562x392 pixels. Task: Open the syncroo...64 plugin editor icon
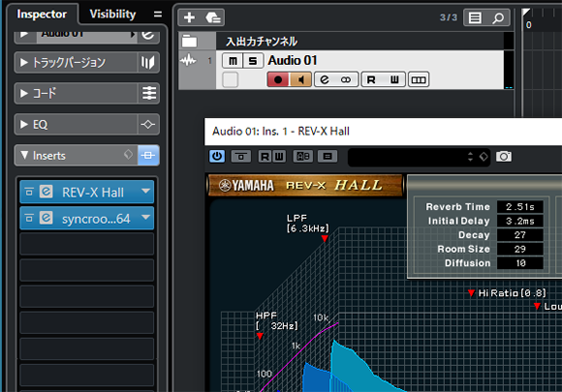[47, 218]
